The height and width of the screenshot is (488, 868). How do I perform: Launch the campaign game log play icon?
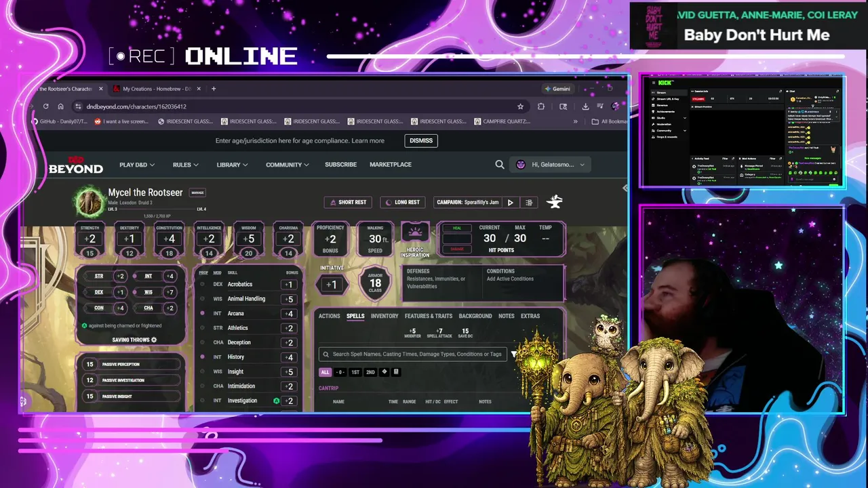point(511,202)
